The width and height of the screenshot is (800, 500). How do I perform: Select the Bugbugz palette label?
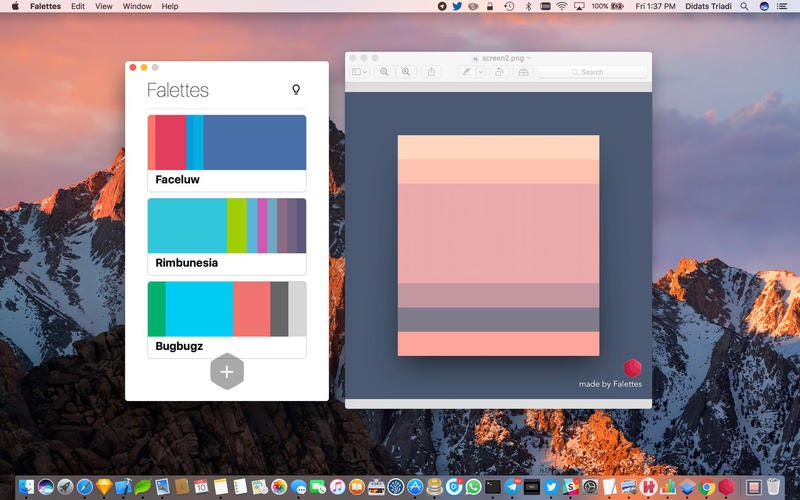click(179, 346)
